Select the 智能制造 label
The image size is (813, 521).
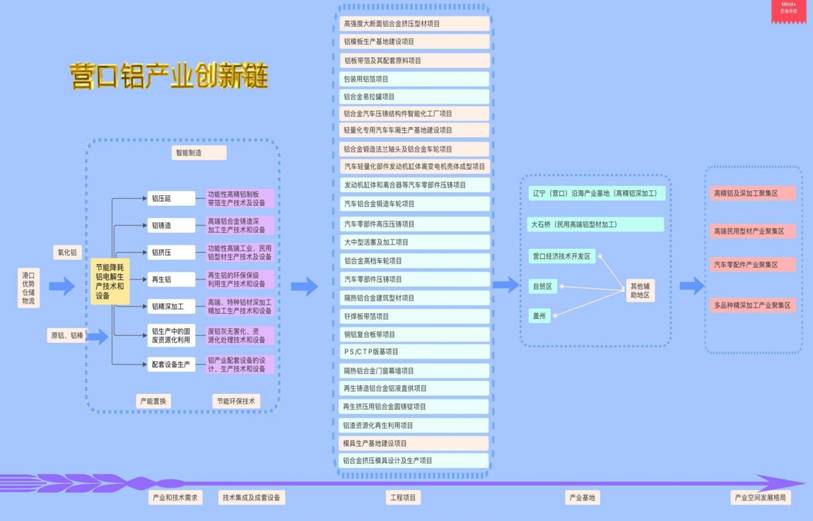coord(187,153)
